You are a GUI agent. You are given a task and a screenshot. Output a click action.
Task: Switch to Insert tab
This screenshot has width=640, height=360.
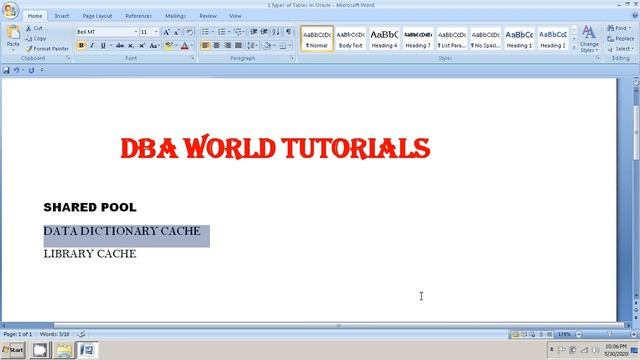coord(62,16)
